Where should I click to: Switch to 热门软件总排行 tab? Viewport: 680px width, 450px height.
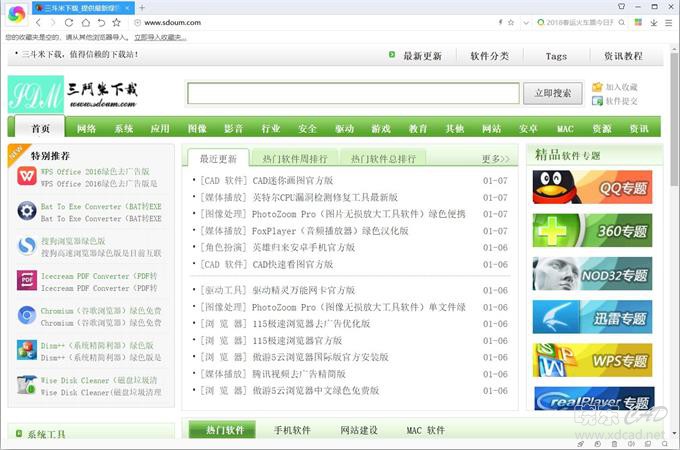[x=383, y=159]
